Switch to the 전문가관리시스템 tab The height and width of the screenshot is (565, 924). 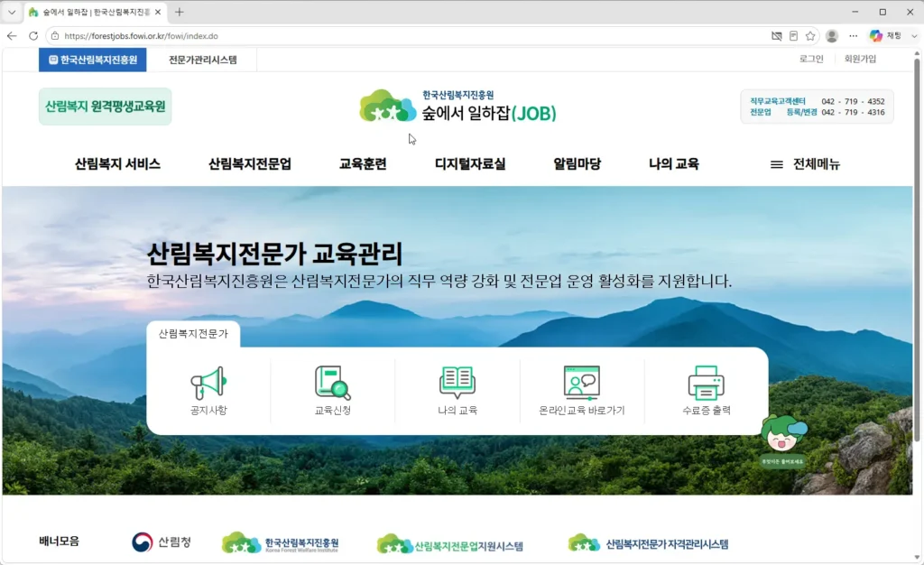(202, 60)
